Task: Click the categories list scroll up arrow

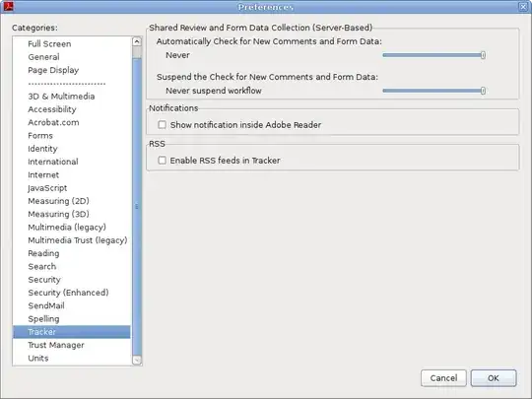Action: point(137,41)
